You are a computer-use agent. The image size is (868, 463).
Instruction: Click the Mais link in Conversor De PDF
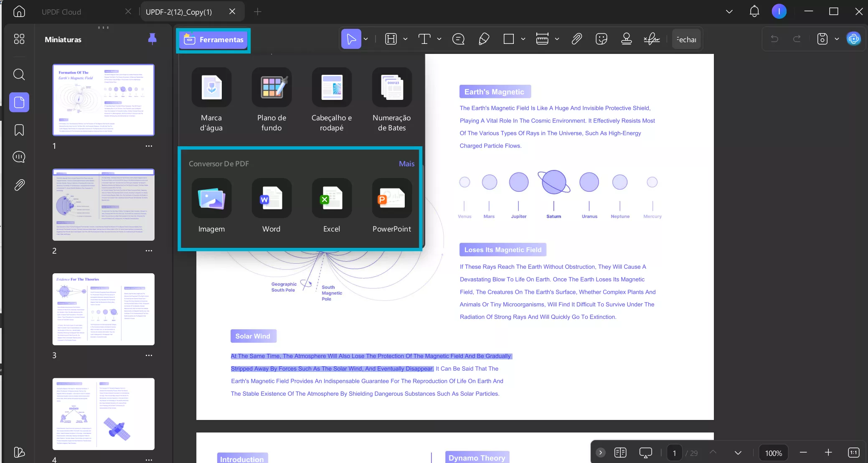point(406,163)
